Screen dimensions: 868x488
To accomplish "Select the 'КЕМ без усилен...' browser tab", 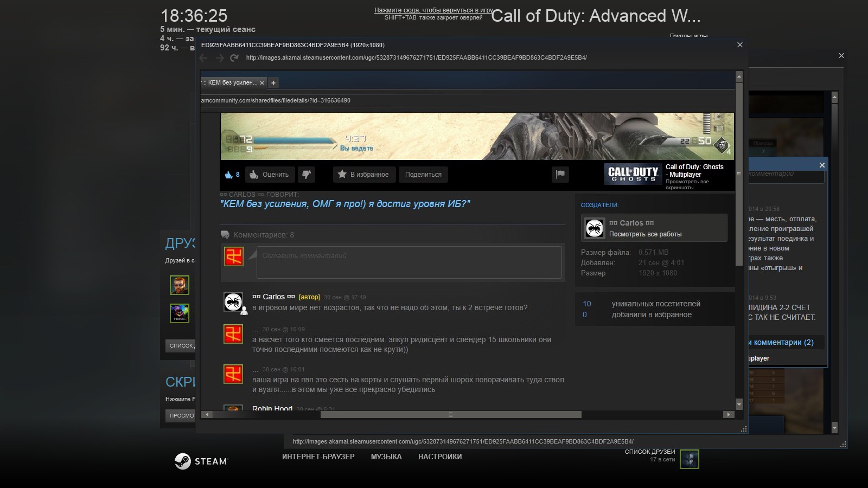I will point(232,83).
